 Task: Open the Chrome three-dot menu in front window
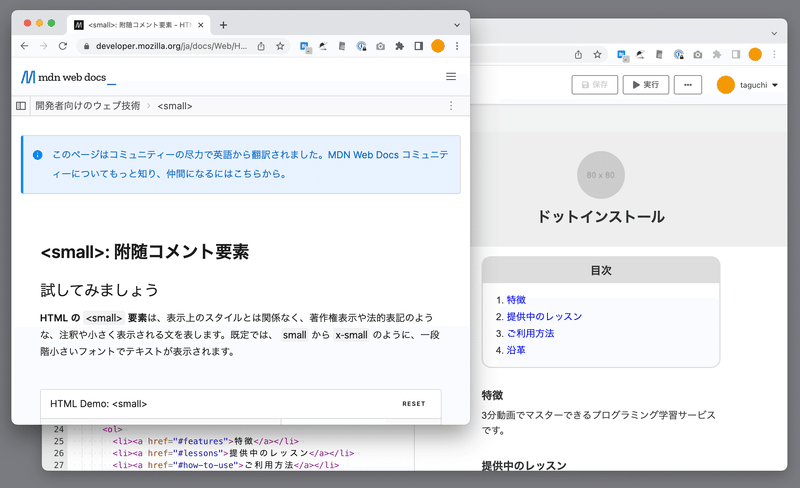tap(457, 46)
